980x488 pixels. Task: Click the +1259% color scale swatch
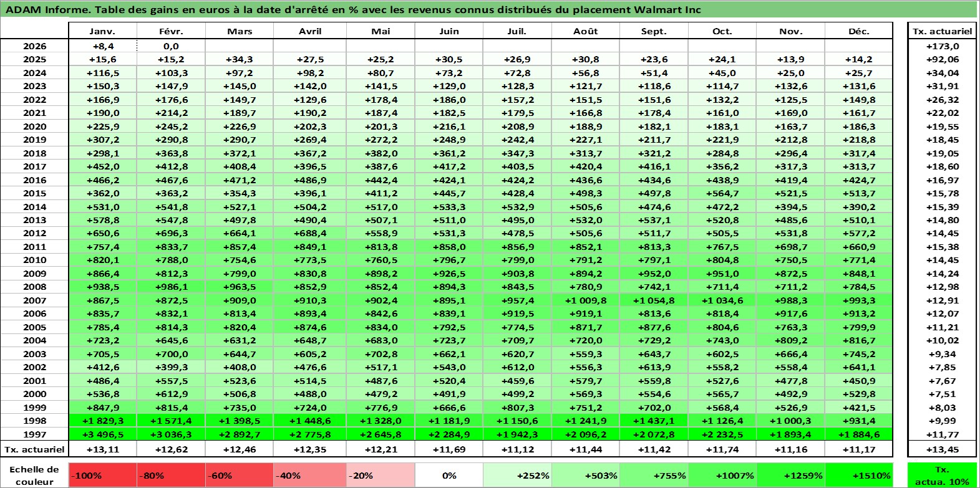tap(790, 475)
